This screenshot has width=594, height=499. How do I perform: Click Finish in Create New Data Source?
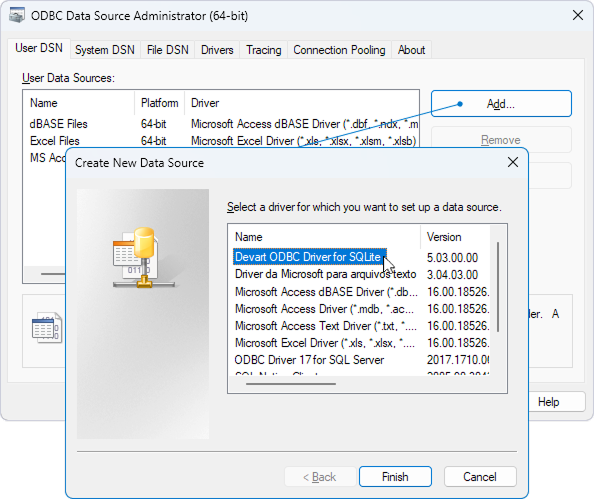pos(395,476)
